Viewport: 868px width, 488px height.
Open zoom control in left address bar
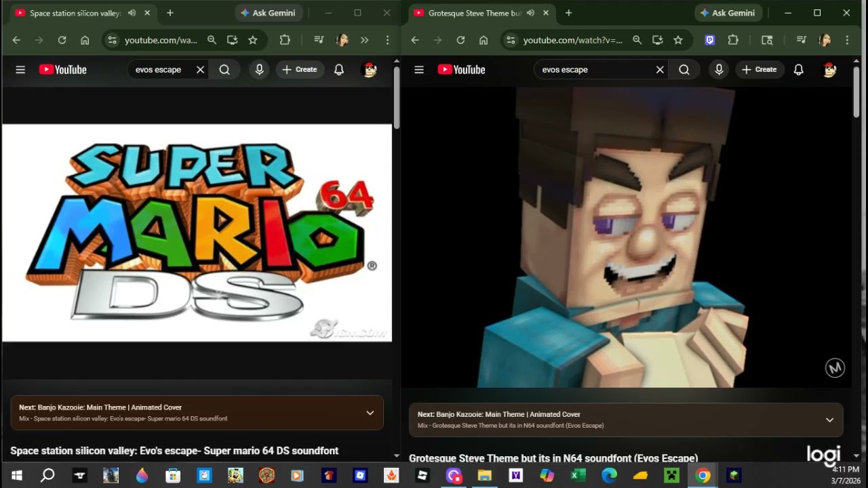[212, 40]
